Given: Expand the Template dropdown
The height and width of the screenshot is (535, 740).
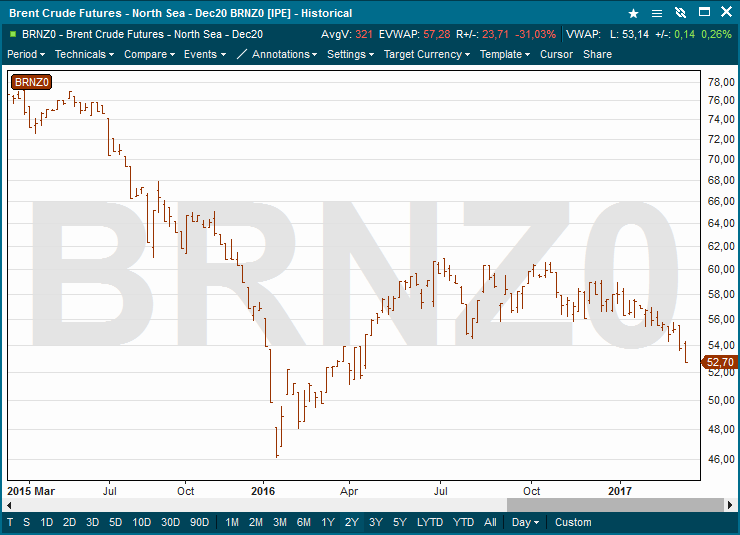Looking at the screenshot, I should pyautogui.click(x=505, y=54).
